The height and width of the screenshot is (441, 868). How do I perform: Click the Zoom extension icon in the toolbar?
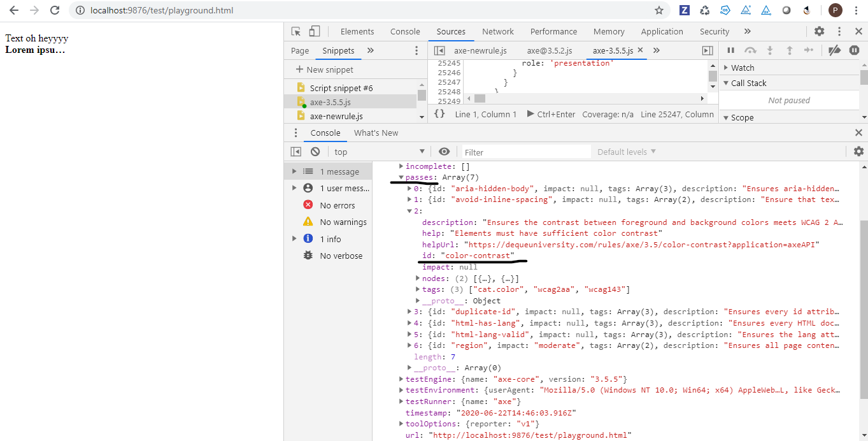pyautogui.click(x=684, y=10)
